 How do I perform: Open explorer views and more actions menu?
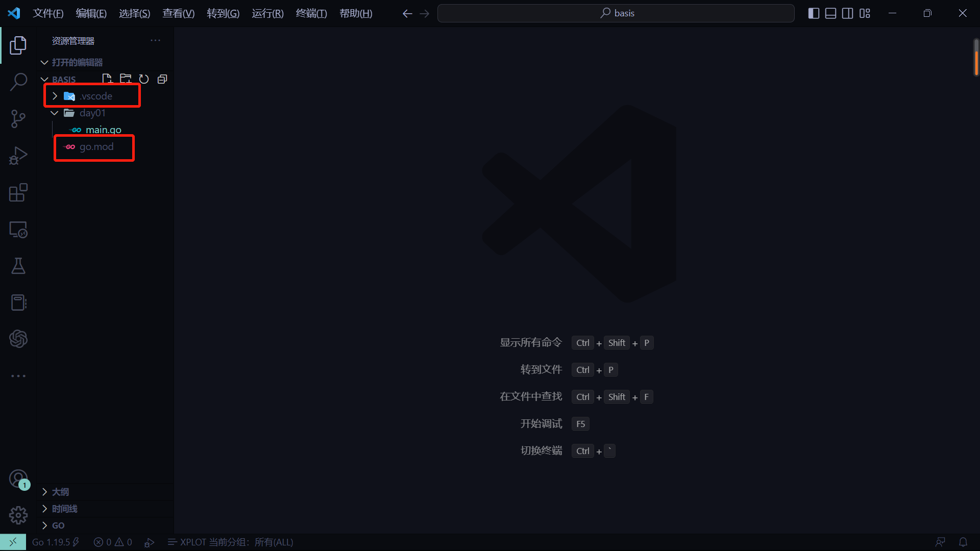tap(156, 40)
